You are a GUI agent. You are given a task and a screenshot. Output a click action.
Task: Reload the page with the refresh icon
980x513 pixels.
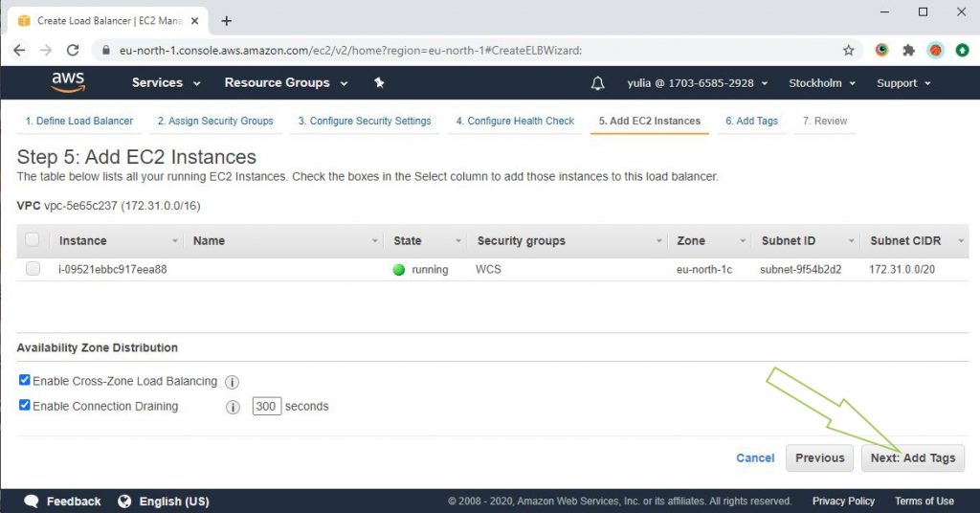(73, 50)
